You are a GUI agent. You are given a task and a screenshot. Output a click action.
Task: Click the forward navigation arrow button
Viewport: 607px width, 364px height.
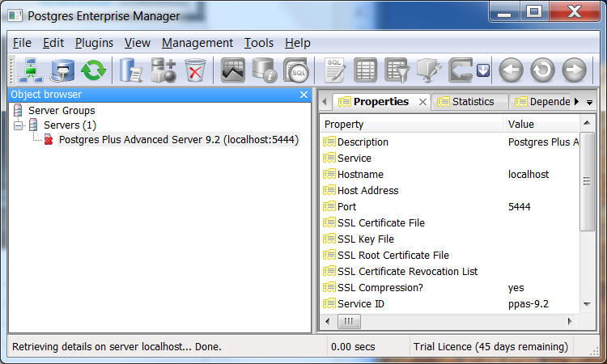[x=574, y=70]
